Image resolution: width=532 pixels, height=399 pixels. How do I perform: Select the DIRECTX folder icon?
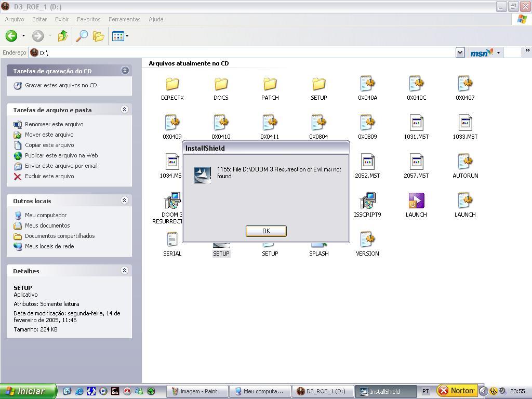172,84
